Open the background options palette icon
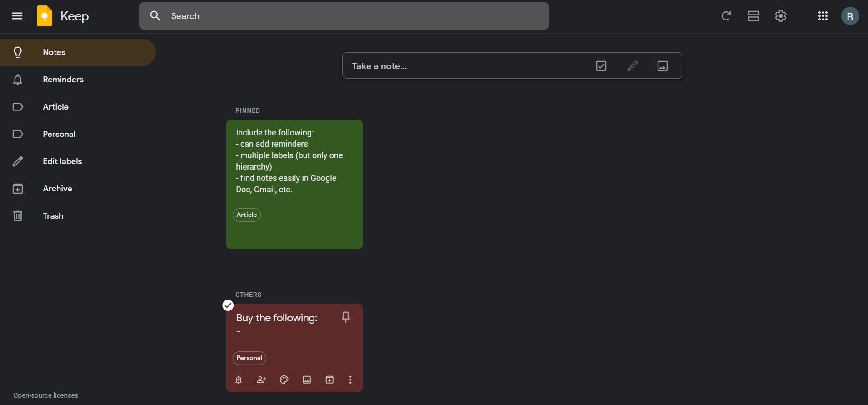 [x=284, y=380]
